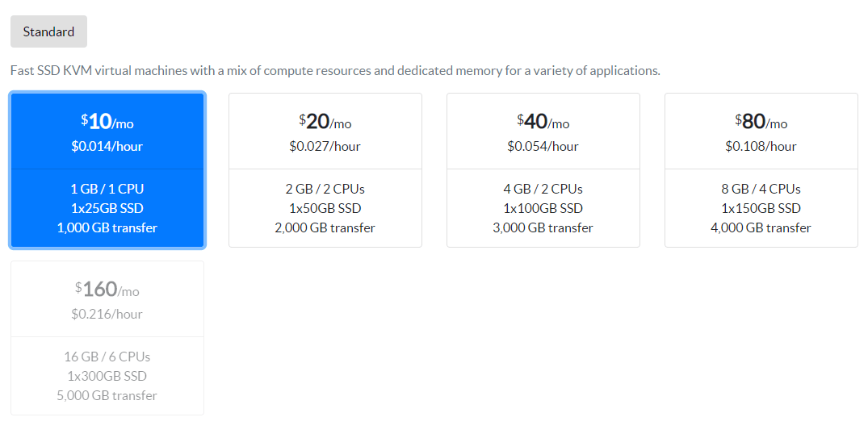Choose the $10/mo plan card

(107, 169)
